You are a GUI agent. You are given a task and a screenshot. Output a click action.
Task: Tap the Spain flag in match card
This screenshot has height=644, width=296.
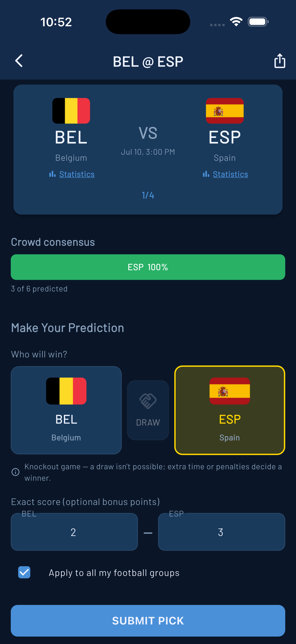tap(225, 111)
